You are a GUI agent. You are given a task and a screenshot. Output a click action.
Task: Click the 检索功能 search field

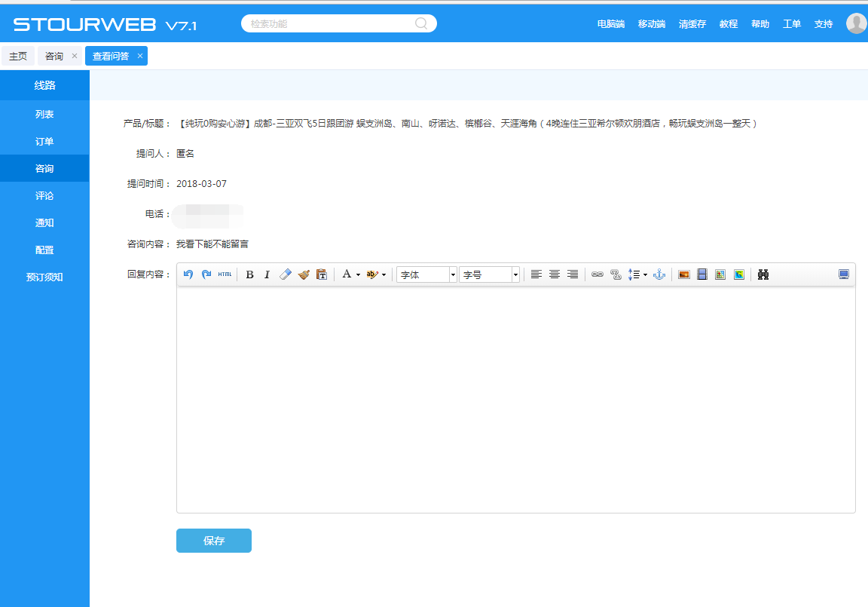(332, 24)
